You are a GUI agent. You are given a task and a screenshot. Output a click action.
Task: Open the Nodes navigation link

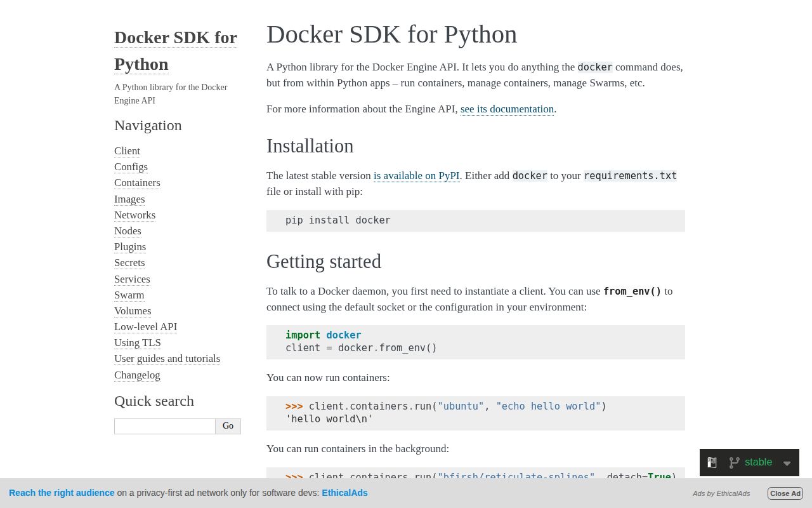click(x=128, y=231)
